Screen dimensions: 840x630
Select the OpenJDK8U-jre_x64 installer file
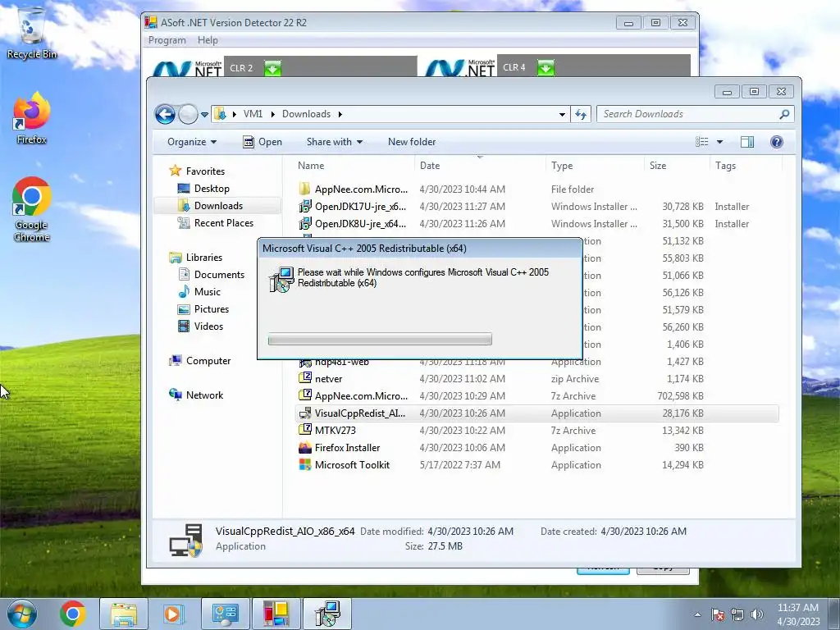[536, 223]
